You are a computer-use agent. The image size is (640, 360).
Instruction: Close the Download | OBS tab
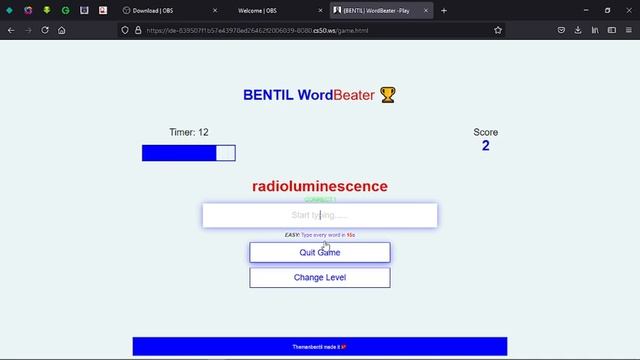[x=215, y=11]
